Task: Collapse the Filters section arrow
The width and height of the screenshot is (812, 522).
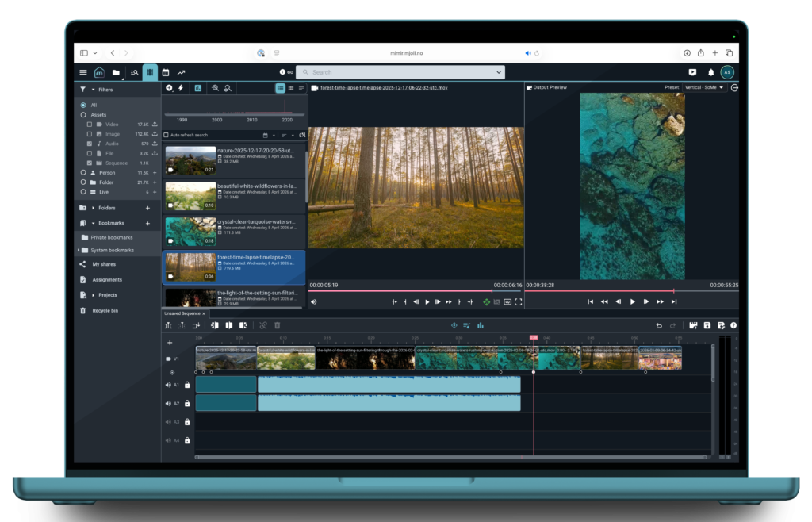Action: [94, 90]
